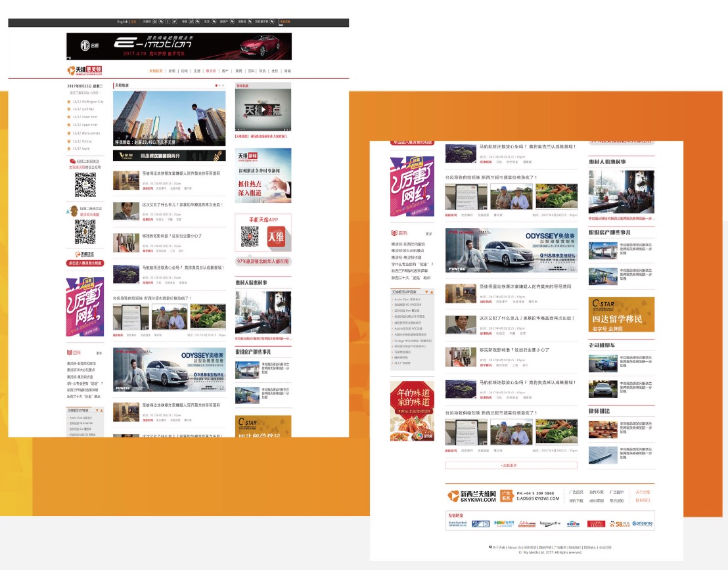Screen dimensions: 728x570
Task: Click the Facebook icon in top bar
Action: [x=168, y=22]
